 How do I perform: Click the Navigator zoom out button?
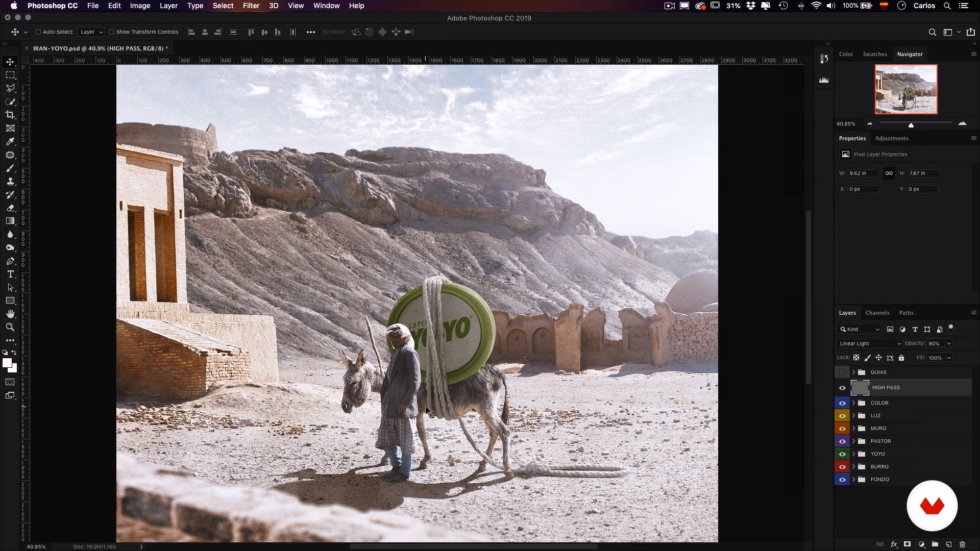point(870,123)
